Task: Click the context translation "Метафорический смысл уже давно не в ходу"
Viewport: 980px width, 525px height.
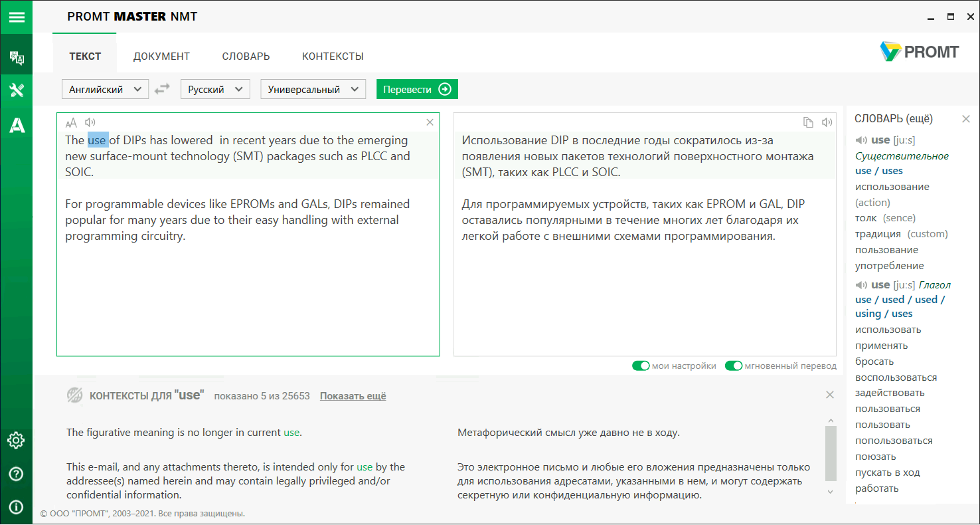Action: (568, 433)
